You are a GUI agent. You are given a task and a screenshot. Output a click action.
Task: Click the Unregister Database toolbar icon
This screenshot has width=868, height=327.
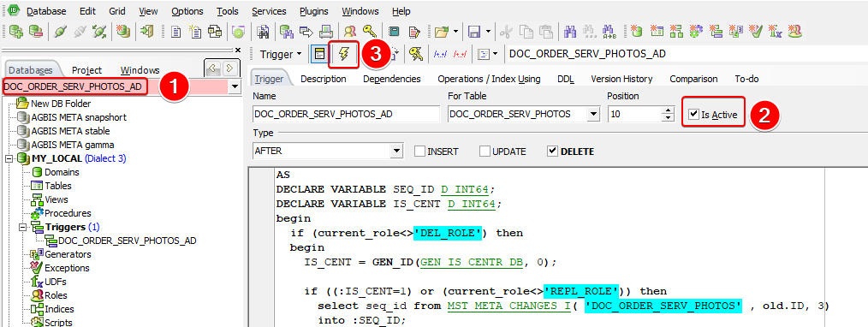coord(36,31)
